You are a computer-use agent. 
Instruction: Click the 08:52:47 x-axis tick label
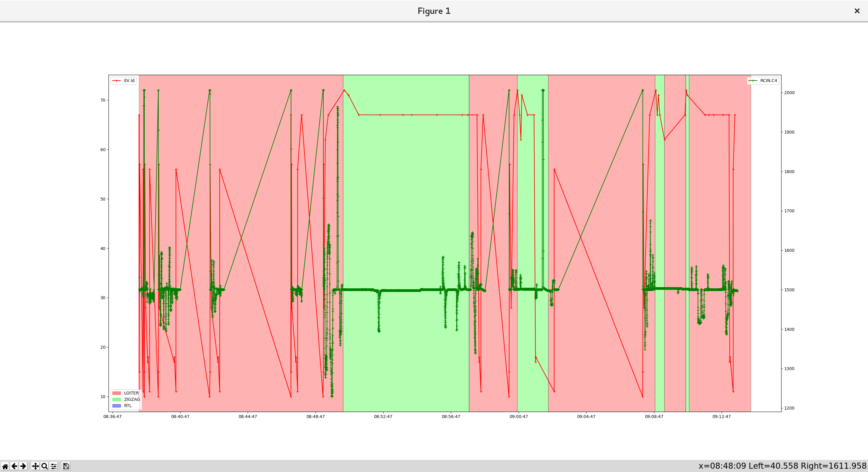[383, 417]
